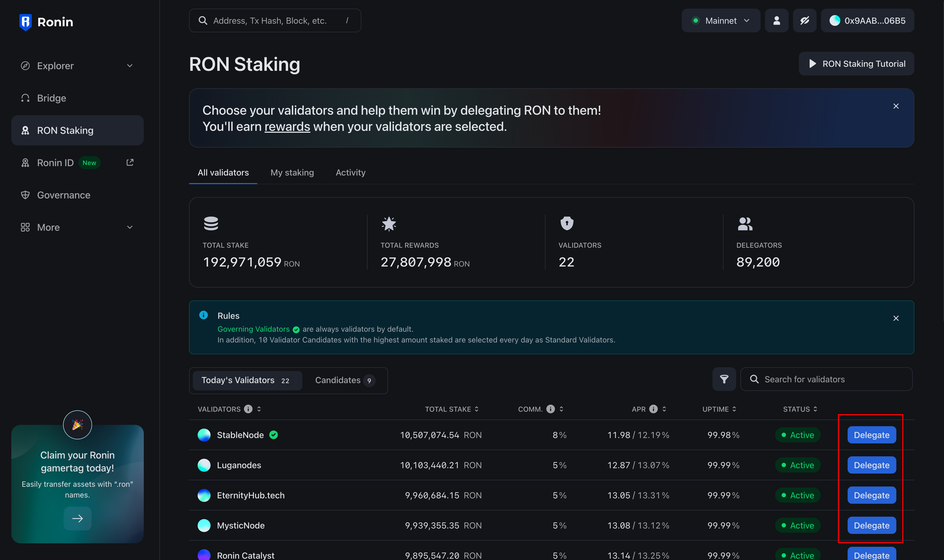Expand the More sidebar menu
This screenshot has width=944, height=560.
[x=77, y=227]
